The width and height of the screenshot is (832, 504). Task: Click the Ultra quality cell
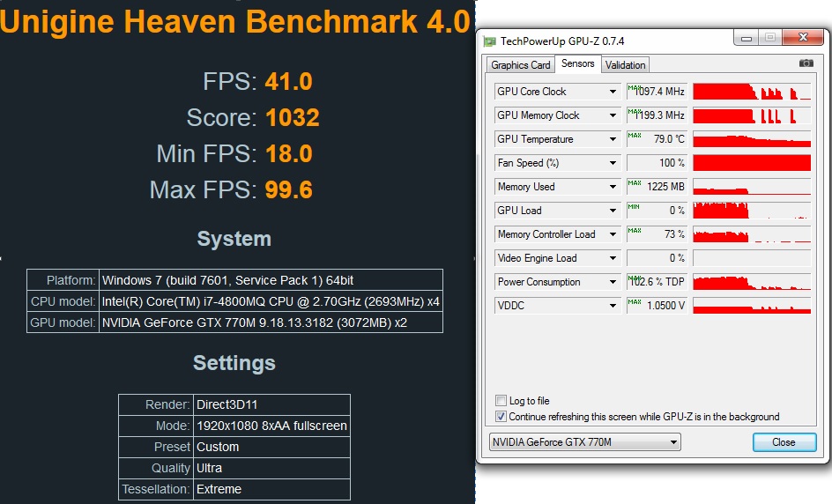(271, 469)
